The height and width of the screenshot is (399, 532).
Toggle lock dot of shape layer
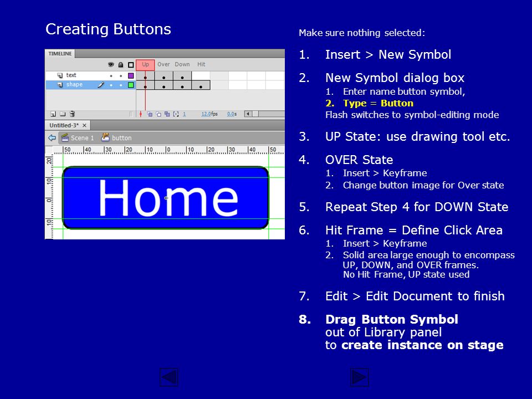(121, 85)
